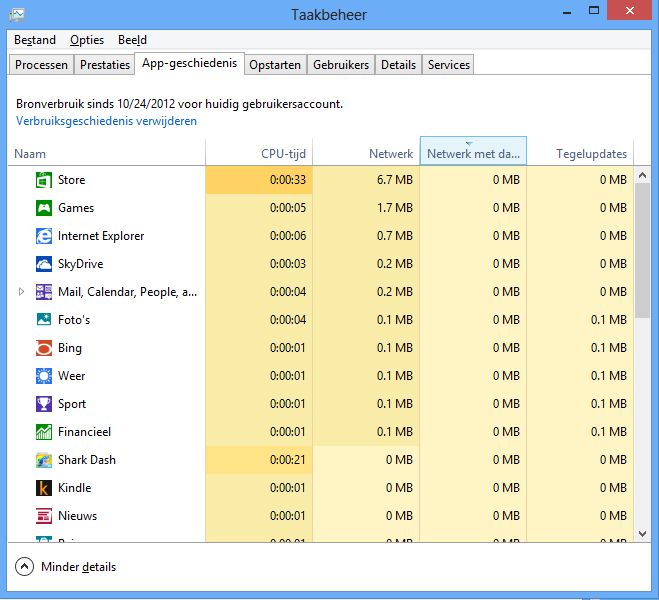Collapse view with Minder details arrow
The width and height of the screenshot is (659, 600).
coord(24,566)
